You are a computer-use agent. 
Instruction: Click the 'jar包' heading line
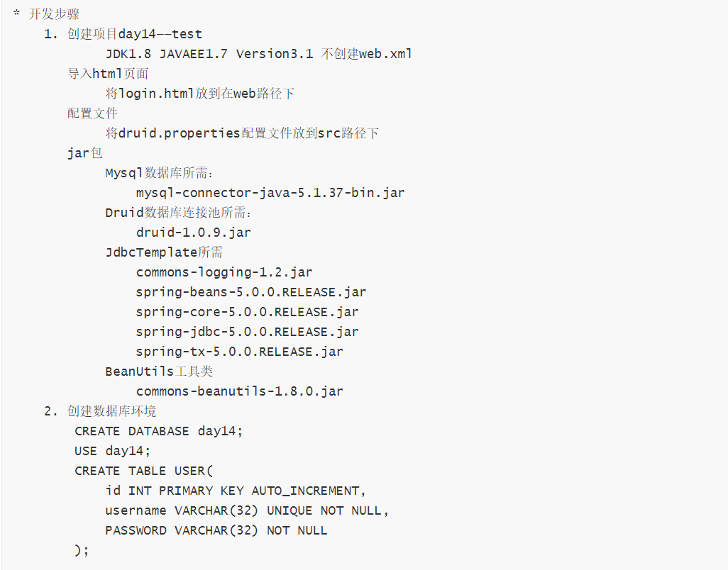(x=85, y=153)
